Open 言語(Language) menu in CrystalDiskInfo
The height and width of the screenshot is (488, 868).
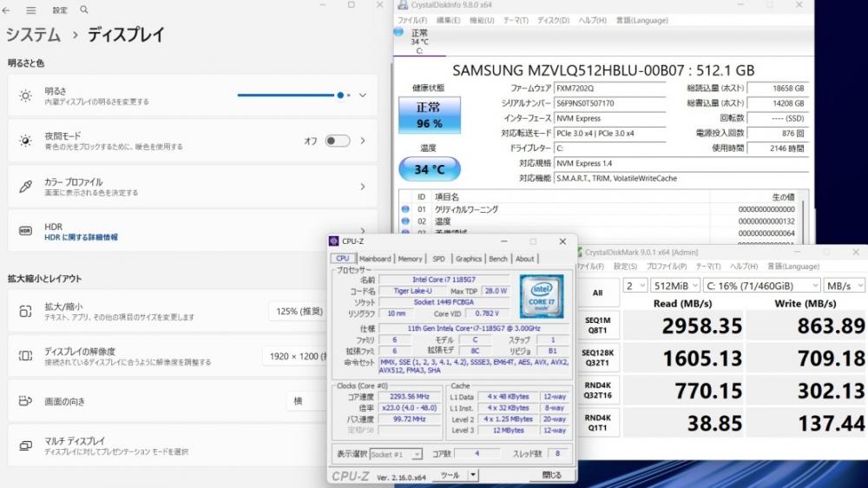[642, 21]
